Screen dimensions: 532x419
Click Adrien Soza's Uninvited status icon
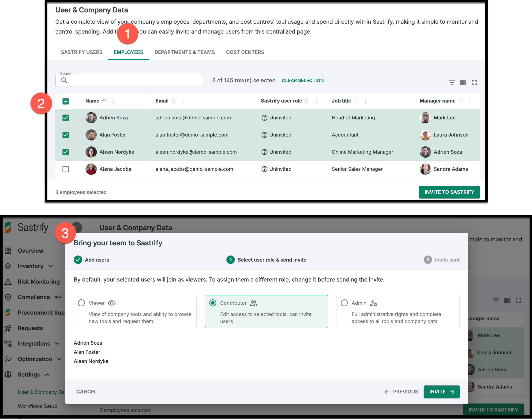(264, 118)
